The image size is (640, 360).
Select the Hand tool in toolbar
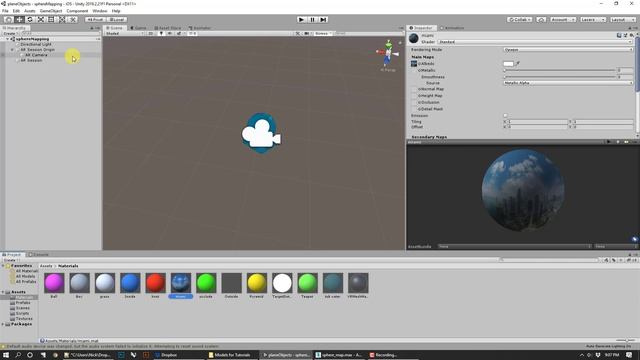pos(8,19)
